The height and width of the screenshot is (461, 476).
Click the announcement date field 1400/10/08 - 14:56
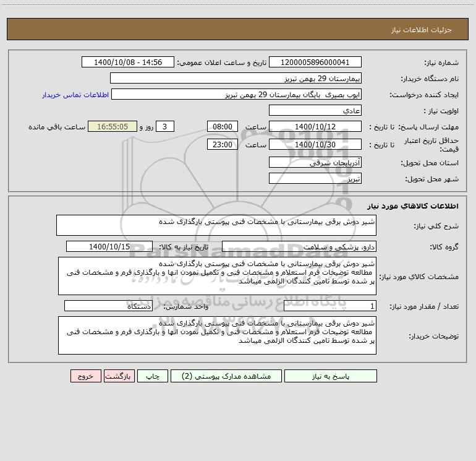point(128,62)
